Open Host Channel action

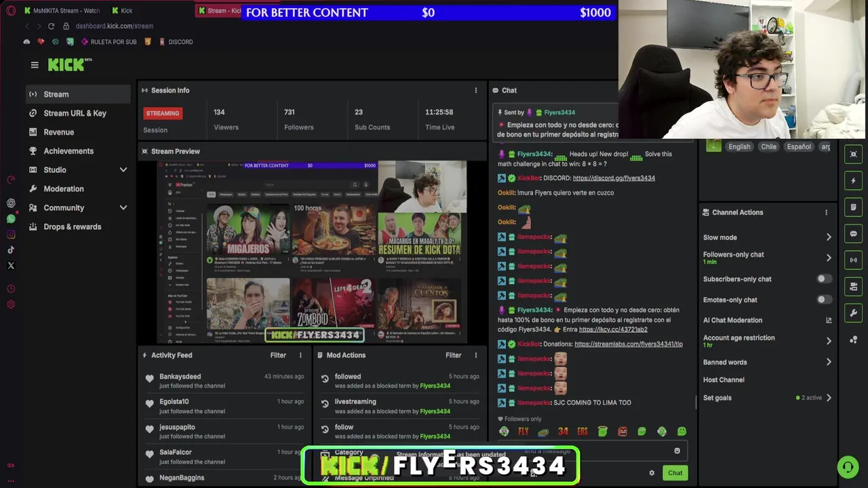[x=724, y=380]
